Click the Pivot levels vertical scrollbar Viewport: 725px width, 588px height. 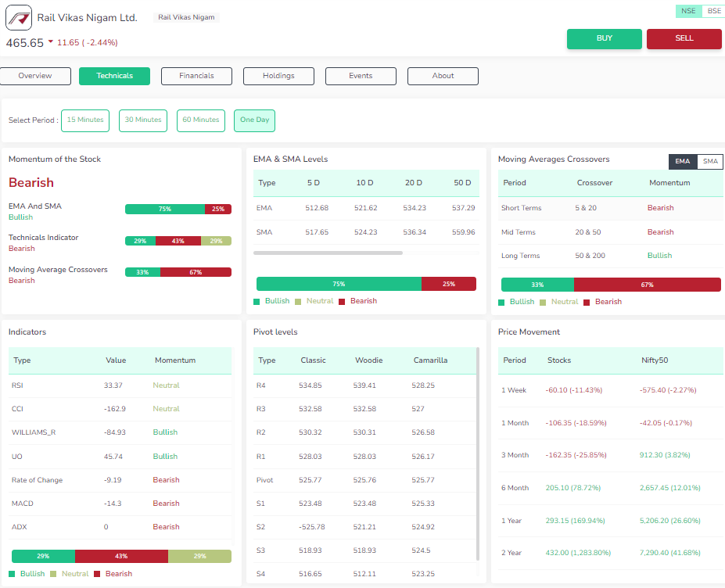[477, 454]
